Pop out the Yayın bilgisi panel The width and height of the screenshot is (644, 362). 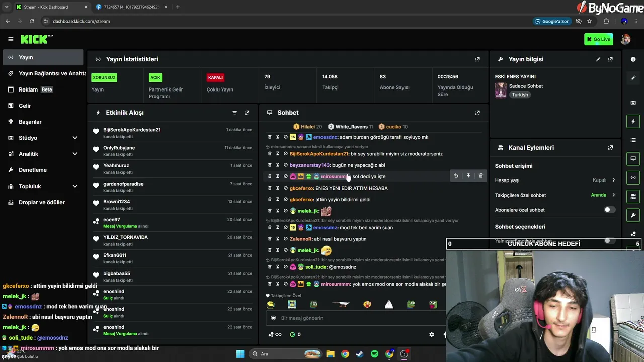pyautogui.click(x=610, y=59)
